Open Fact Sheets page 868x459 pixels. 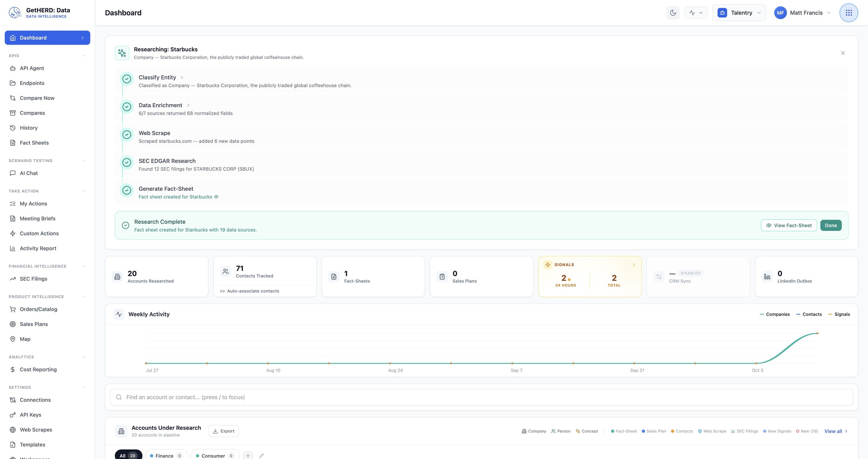coord(47,143)
